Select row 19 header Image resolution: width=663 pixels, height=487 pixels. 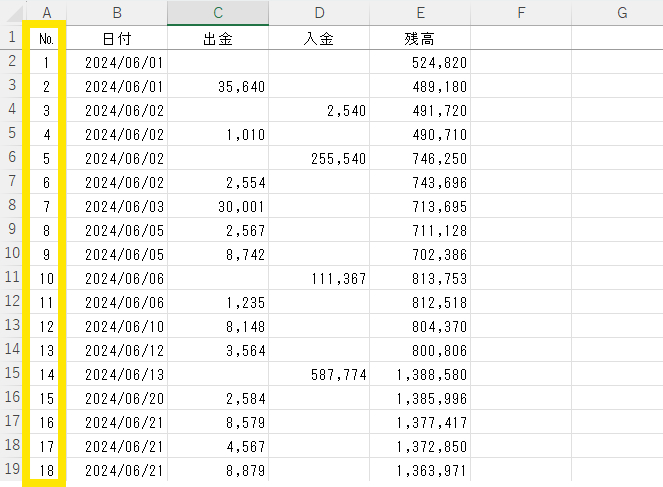click(x=13, y=469)
